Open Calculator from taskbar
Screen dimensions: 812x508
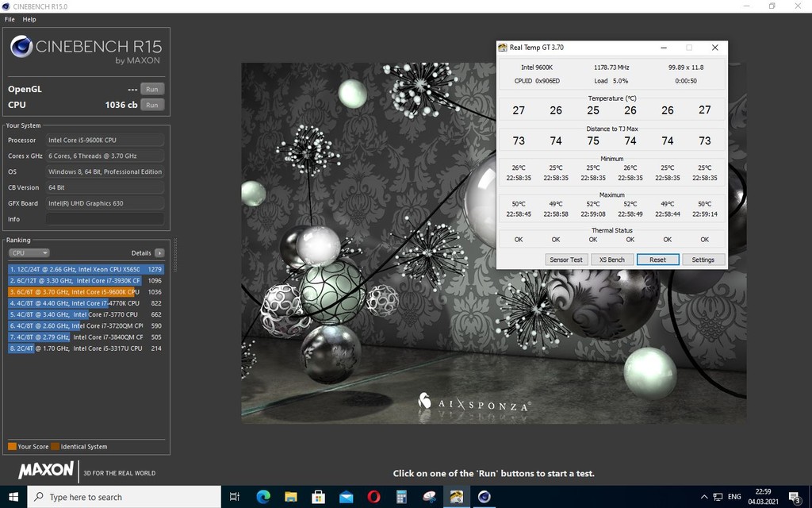pos(401,498)
